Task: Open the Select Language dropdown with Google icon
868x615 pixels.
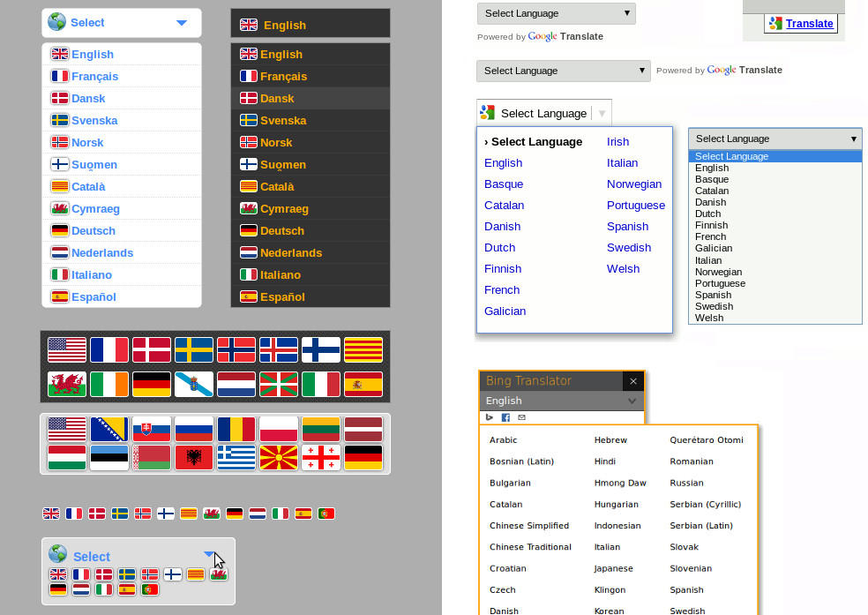Action: 543,113
